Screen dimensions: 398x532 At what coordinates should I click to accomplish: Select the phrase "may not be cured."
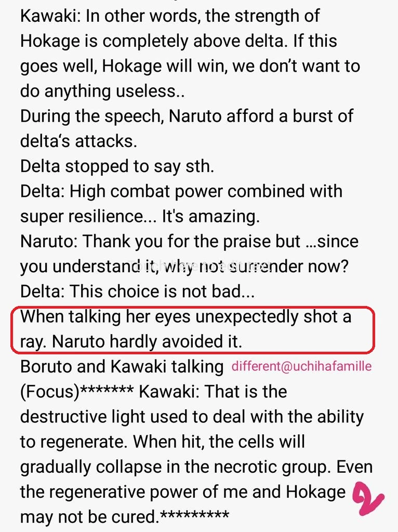[89, 517]
